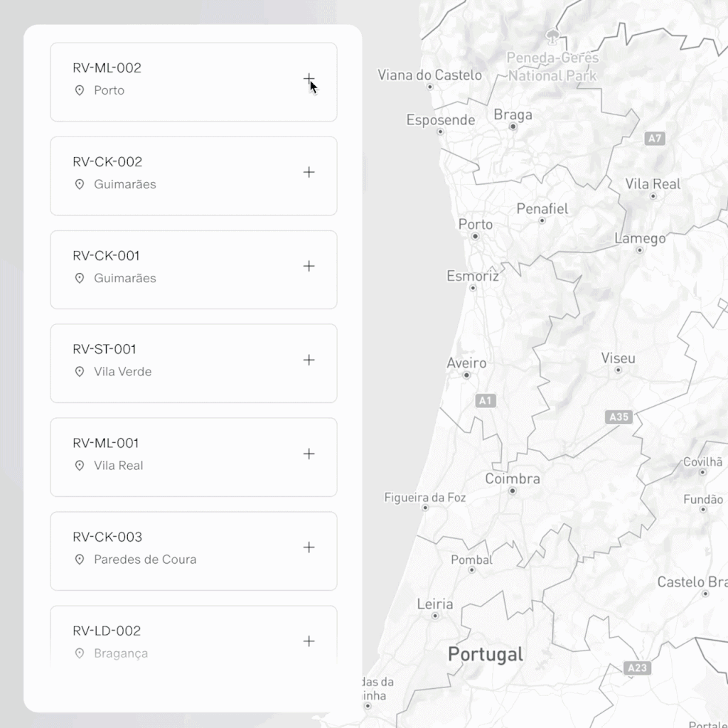
Task: Click the Viseu city marker on map
Action: [618, 370]
